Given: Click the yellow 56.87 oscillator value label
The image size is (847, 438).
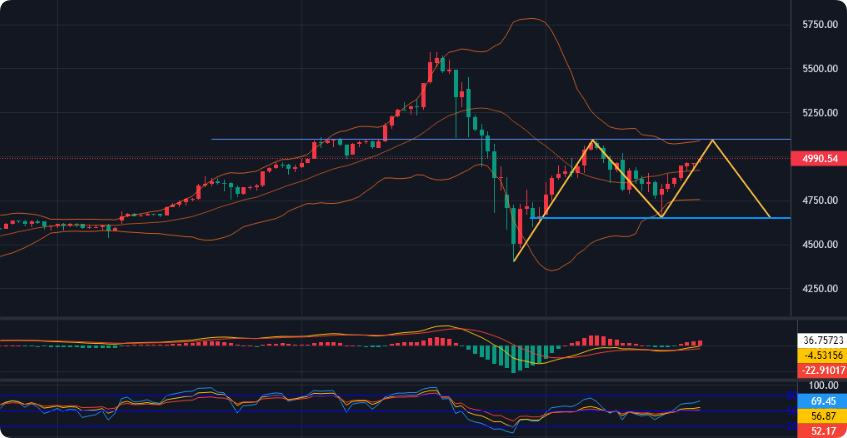Looking at the screenshot, I should coord(819,416).
